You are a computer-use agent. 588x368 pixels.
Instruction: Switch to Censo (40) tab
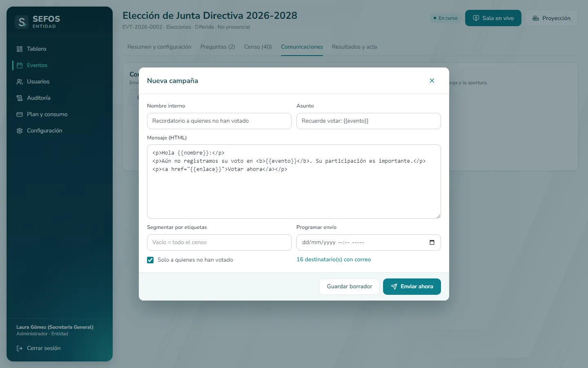tap(258, 47)
